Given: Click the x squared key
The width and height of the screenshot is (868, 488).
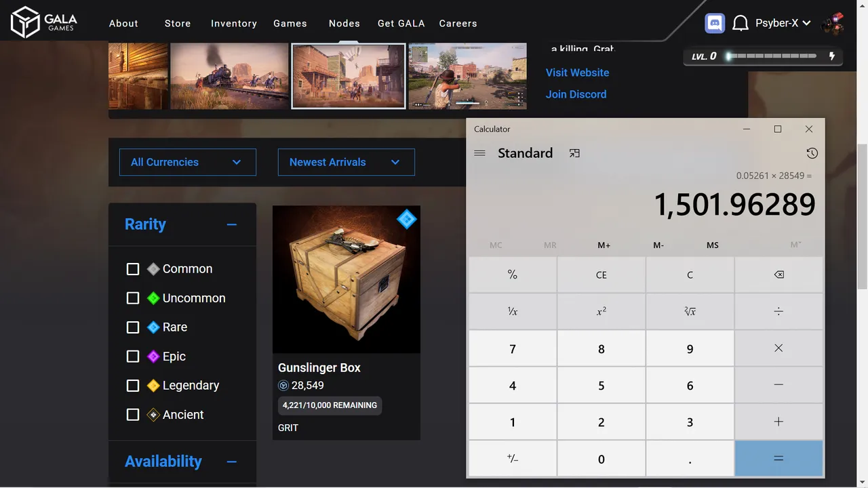Looking at the screenshot, I should (x=601, y=311).
